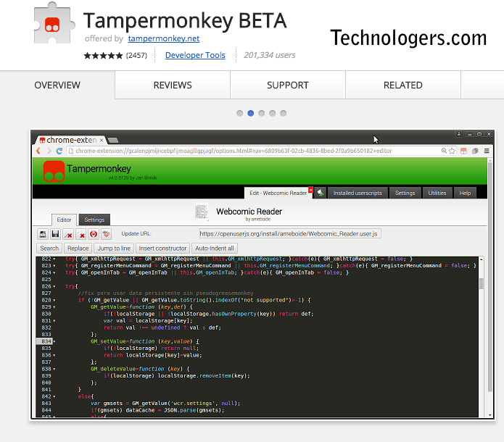This screenshot has height=442, width=504.
Task: Open the tampermonkey.net developer link
Action: pyautogui.click(x=164, y=38)
